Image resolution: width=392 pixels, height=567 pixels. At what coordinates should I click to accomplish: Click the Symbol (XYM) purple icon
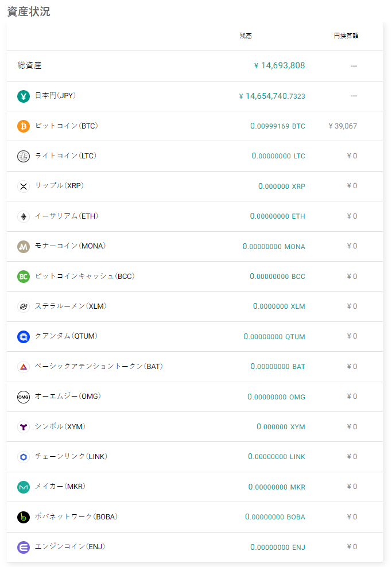(x=24, y=427)
